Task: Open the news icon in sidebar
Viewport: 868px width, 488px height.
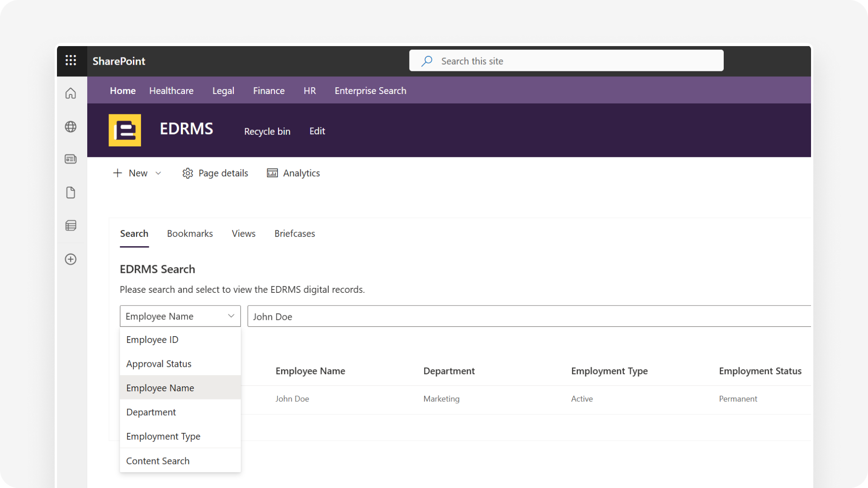Action: [x=71, y=159]
